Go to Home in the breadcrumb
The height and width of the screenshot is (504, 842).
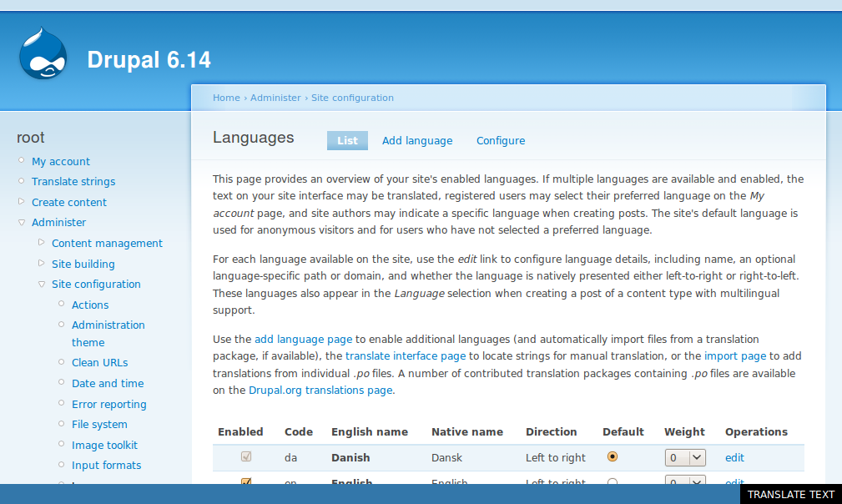click(x=226, y=98)
